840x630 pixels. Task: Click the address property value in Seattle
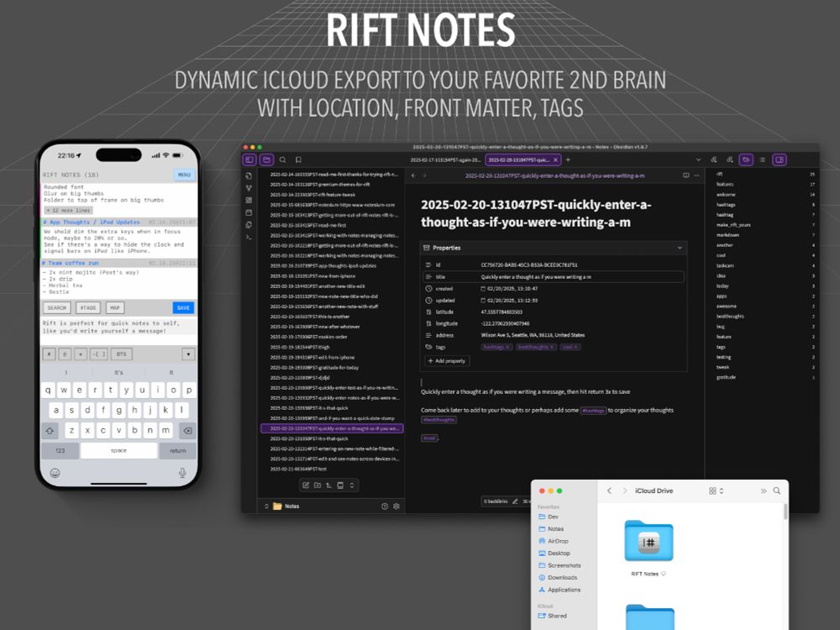533,335
